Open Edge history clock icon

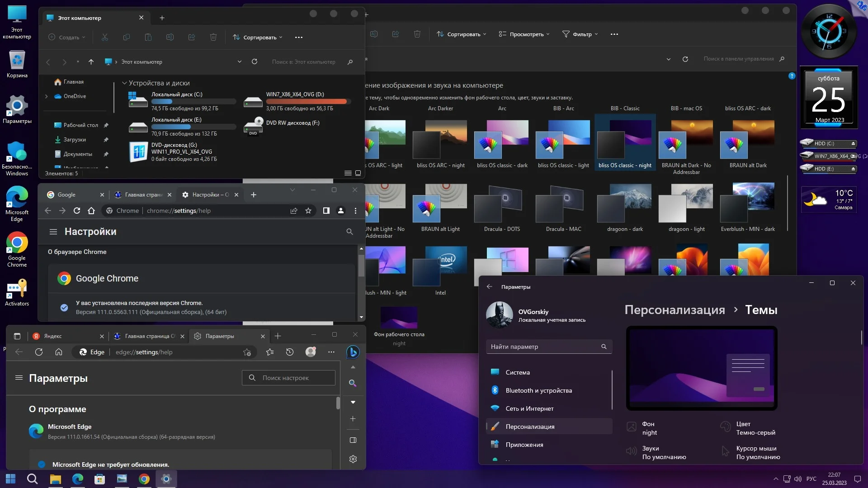[x=290, y=352]
